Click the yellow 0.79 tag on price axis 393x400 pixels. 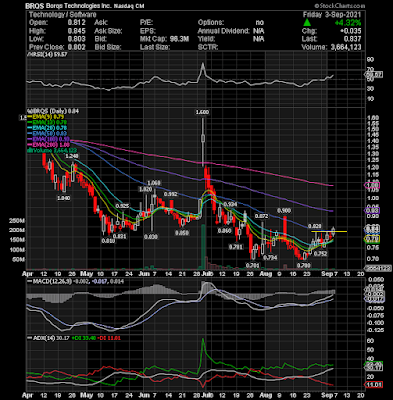tap(373, 239)
